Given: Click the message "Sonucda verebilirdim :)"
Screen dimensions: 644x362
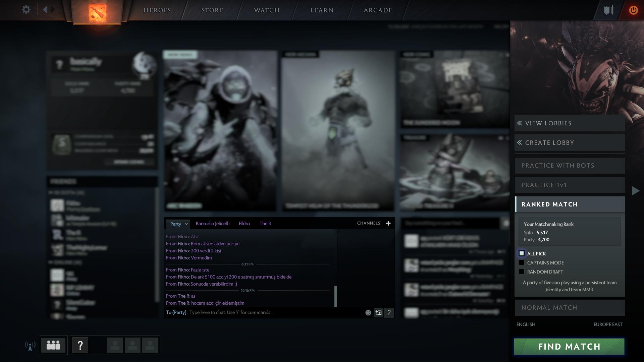Looking at the screenshot, I should click(214, 284).
